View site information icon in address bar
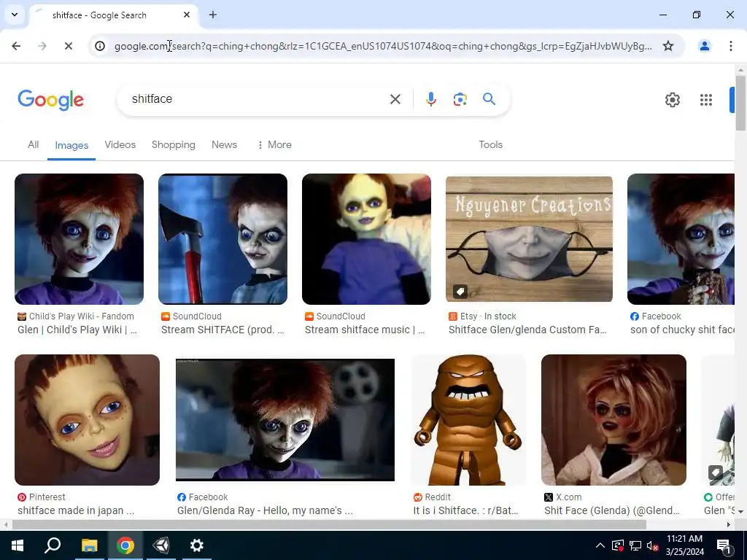 click(99, 46)
